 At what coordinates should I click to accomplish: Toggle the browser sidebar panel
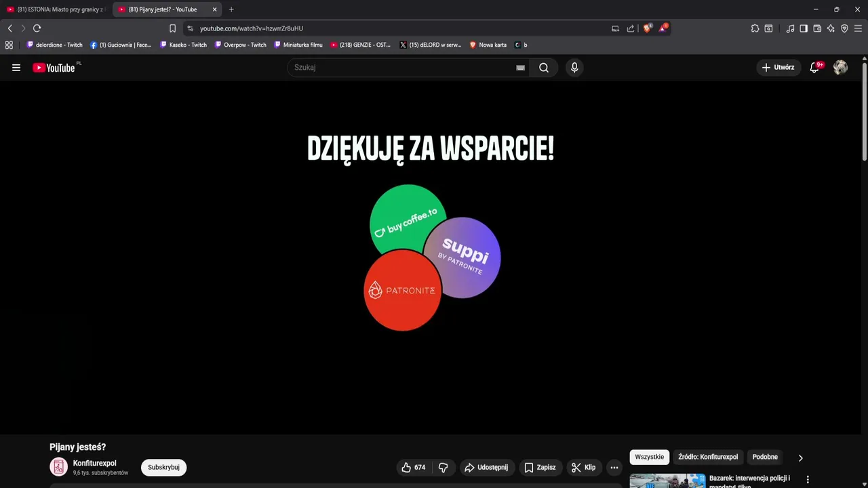pos(804,28)
